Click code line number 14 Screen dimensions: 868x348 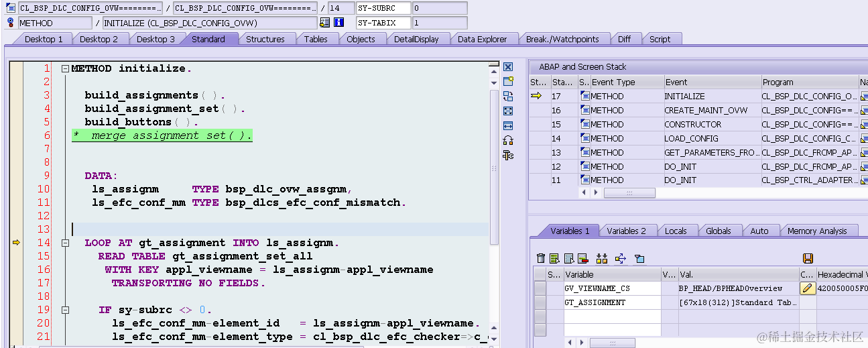tap(44, 243)
